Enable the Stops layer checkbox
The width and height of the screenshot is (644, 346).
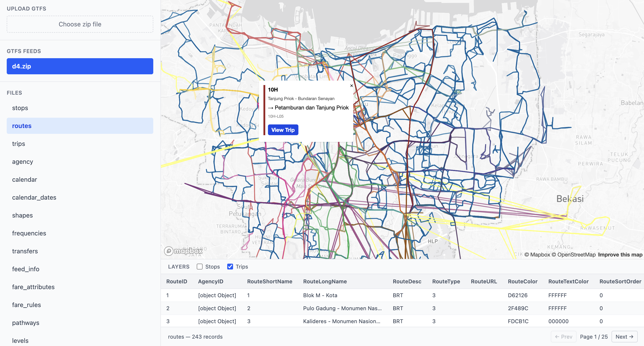199,267
